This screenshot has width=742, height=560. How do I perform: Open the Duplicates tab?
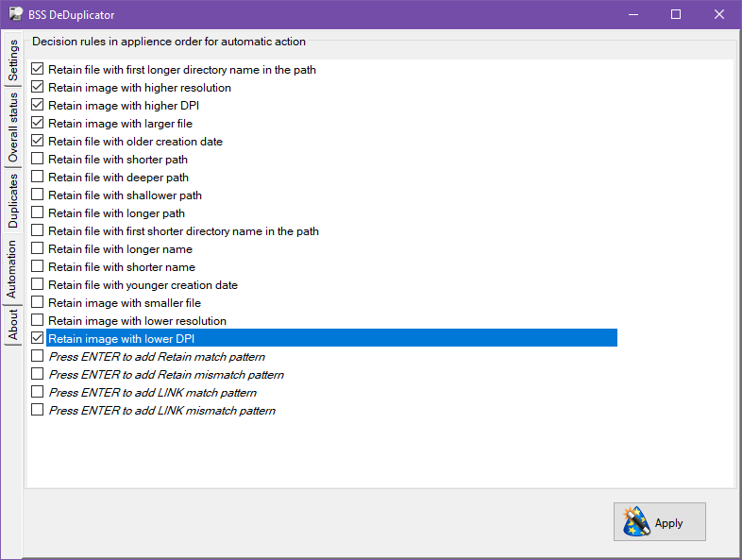point(13,200)
